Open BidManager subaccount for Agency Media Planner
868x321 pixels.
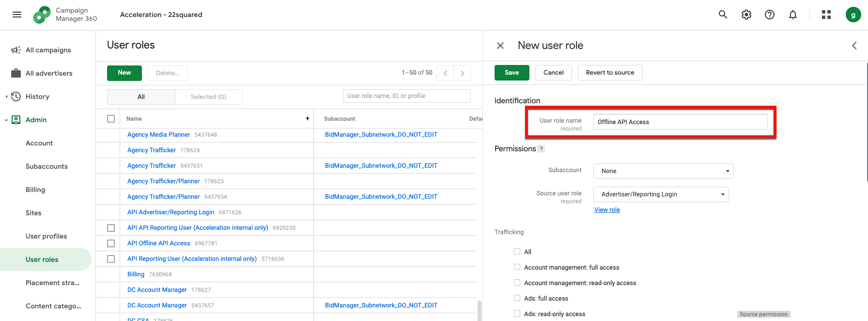[x=381, y=135]
